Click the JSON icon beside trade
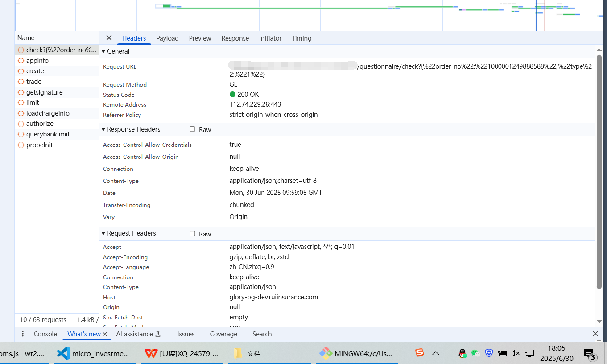The width and height of the screenshot is (607, 364). [21, 82]
